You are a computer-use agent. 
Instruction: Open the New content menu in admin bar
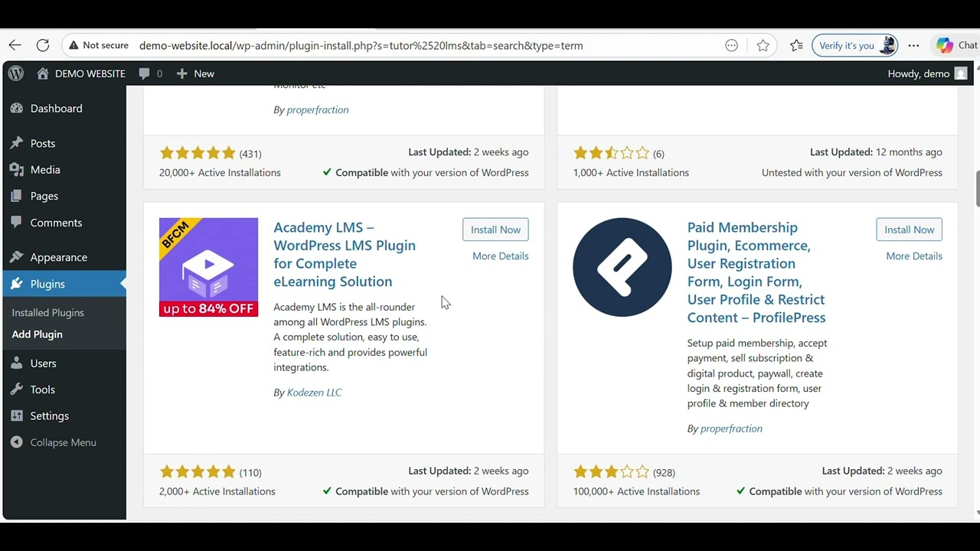195,73
